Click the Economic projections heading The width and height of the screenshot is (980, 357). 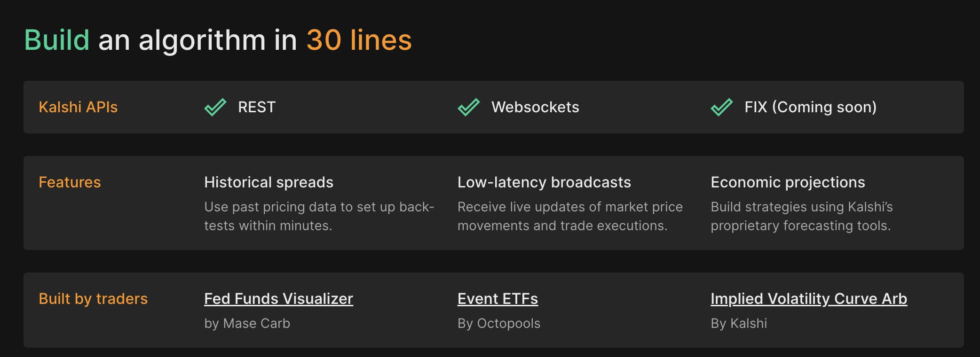[788, 182]
